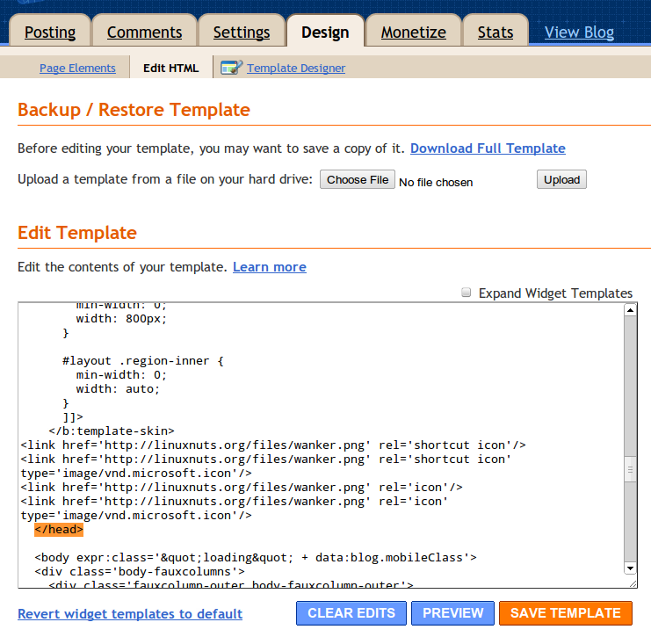651x644 pixels.
Task: Click the 'width: auto;' code line
Action: tap(118, 389)
